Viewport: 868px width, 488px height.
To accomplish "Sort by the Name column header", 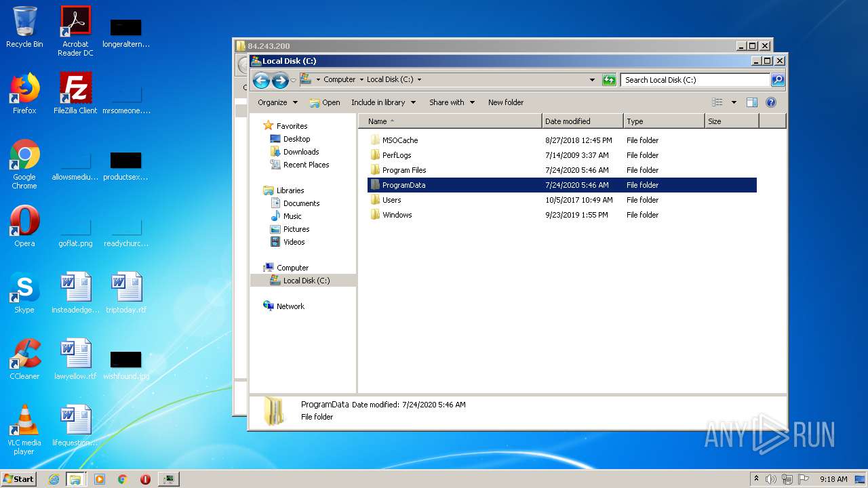I will [450, 121].
